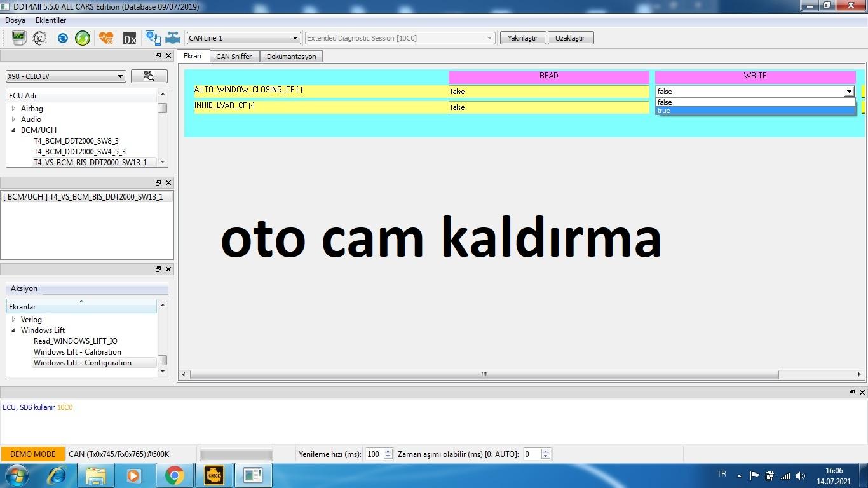The width and height of the screenshot is (868, 488).
Task: Click the horizontal scrollbar of the screen area
Action: click(x=484, y=375)
